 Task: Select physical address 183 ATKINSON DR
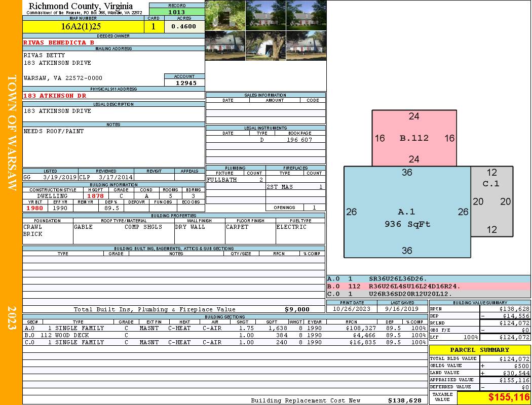click(x=55, y=96)
